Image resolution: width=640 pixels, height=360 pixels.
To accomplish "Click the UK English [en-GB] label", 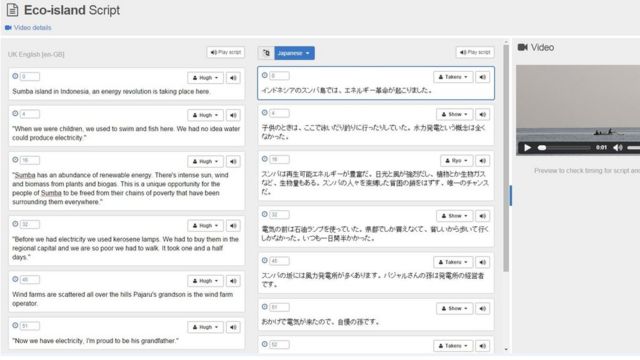I will pyautogui.click(x=36, y=54).
